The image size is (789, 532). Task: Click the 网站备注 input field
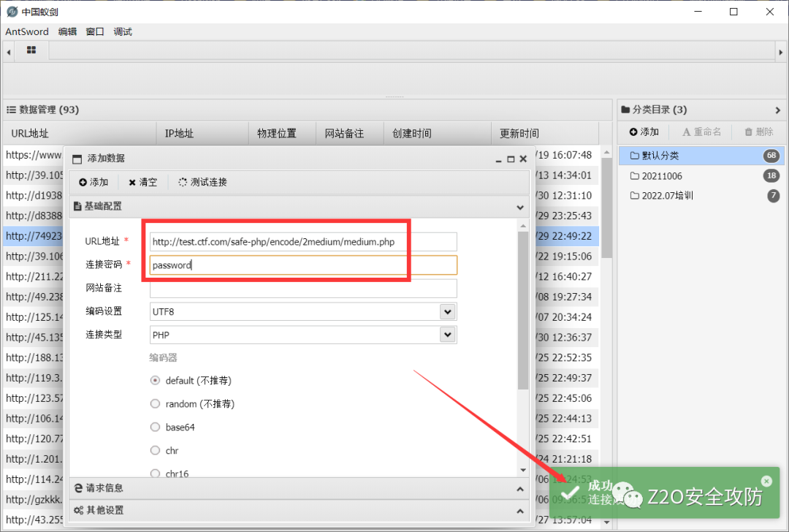(x=303, y=289)
